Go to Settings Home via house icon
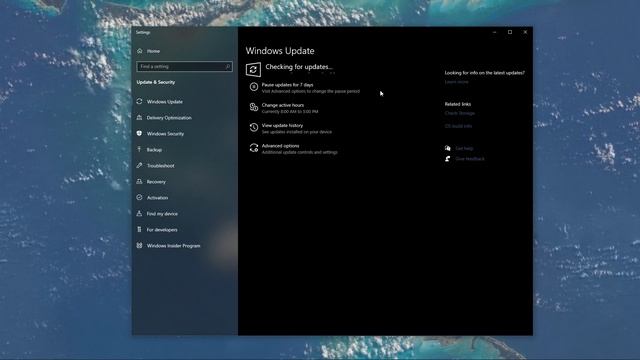 149,51
